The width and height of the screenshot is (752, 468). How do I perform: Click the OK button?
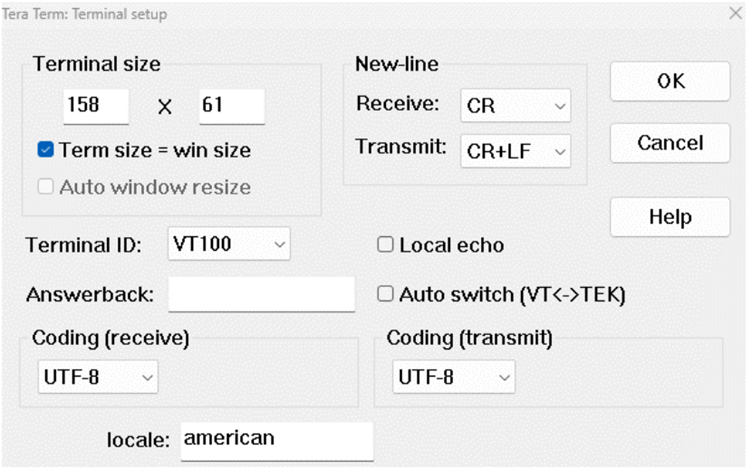pos(670,81)
